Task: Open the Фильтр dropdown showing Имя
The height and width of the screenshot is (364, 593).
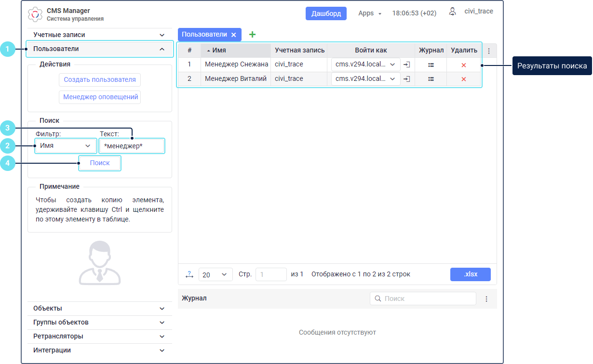Action: [x=66, y=146]
